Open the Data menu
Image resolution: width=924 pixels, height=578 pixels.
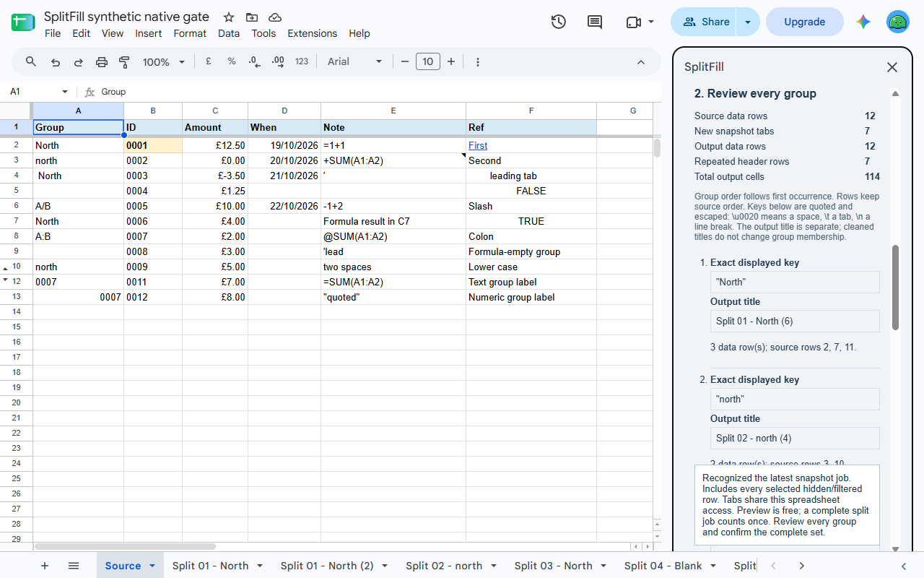[229, 33]
